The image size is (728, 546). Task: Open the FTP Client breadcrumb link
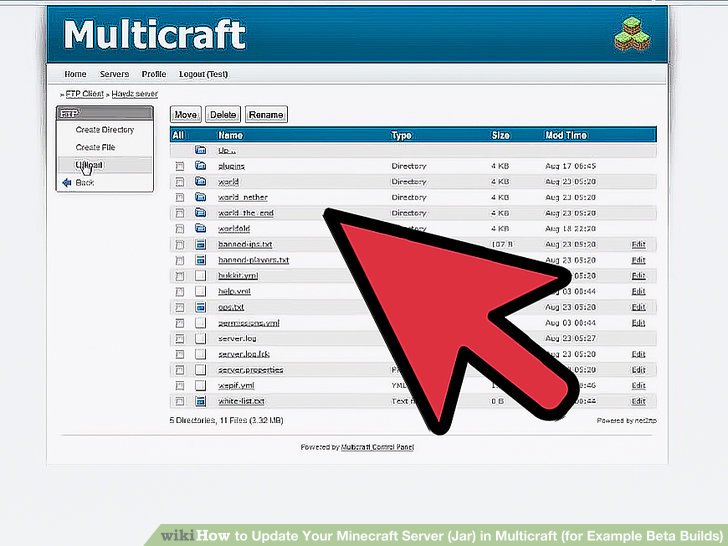point(84,94)
